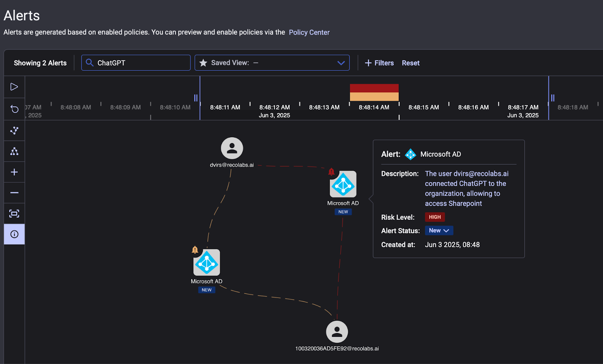Expand the Alert Status New dropdown

(439, 231)
